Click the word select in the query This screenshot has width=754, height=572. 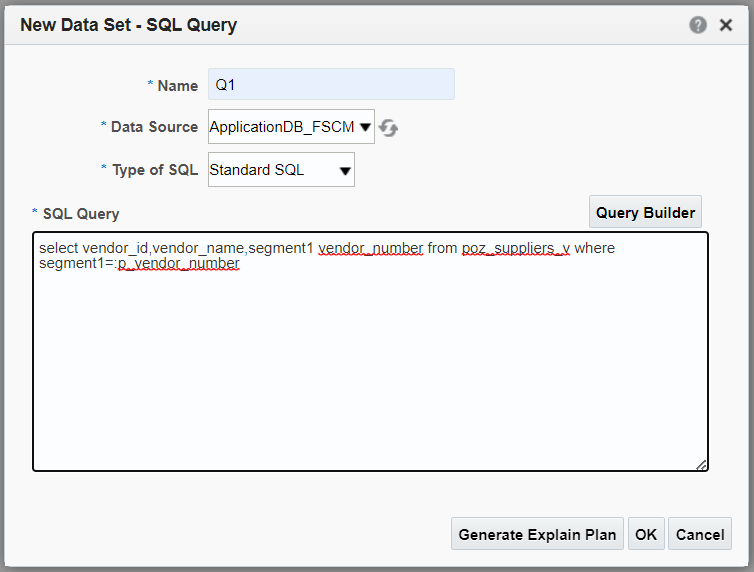pyautogui.click(x=59, y=248)
